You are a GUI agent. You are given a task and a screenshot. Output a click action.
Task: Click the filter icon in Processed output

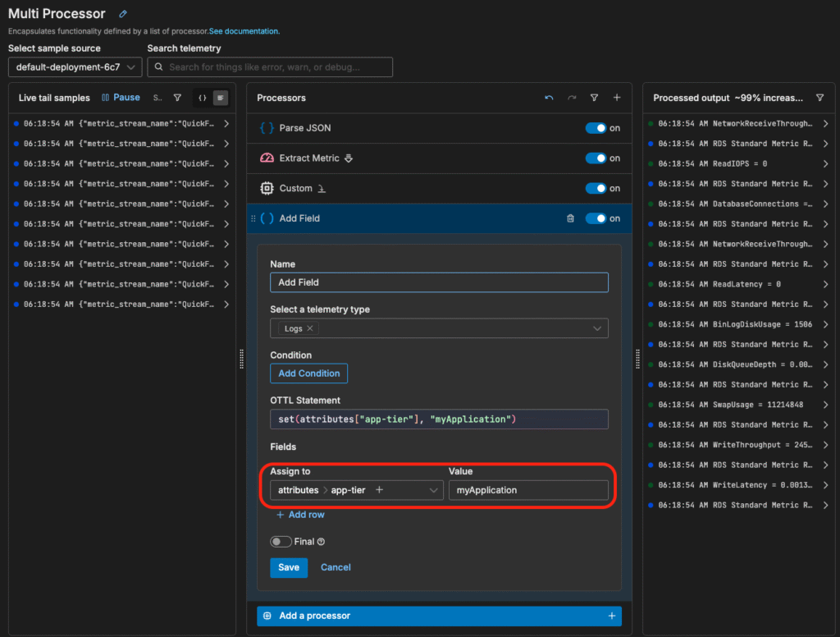click(819, 98)
